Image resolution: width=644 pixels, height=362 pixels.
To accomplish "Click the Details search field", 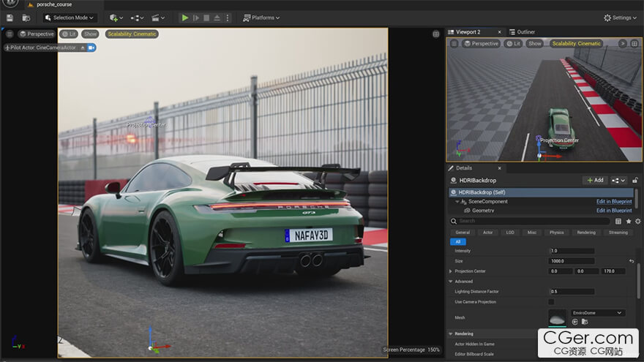I will 530,221.
